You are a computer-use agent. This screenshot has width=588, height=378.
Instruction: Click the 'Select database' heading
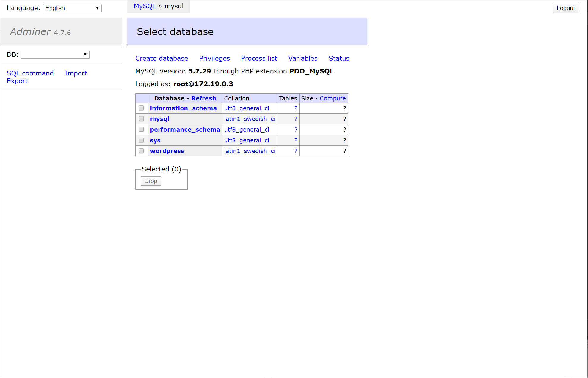tap(175, 31)
